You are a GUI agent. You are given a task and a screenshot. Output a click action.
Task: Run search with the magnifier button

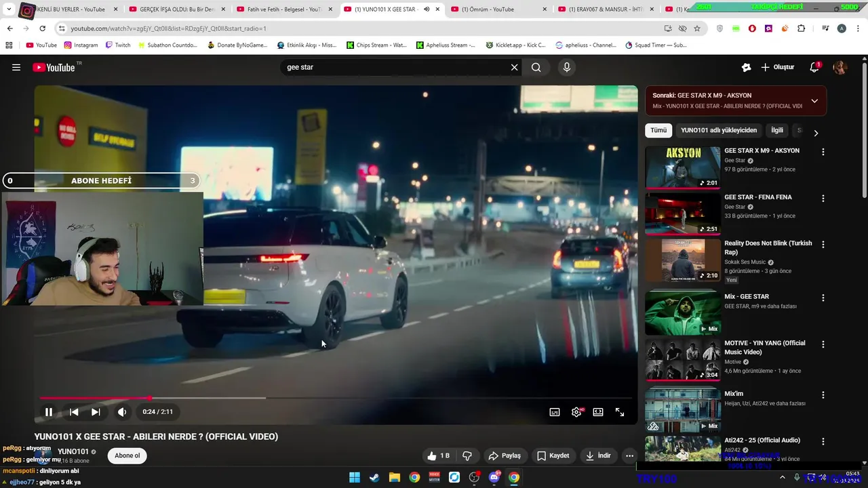pyautogui.click(x=536, y=67)
